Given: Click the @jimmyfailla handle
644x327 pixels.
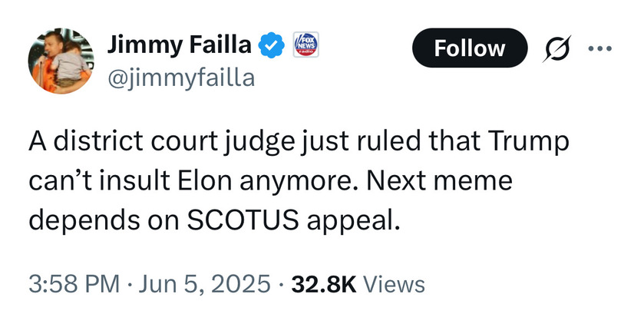Looking at the screenshot, I should tap(180, 78).
